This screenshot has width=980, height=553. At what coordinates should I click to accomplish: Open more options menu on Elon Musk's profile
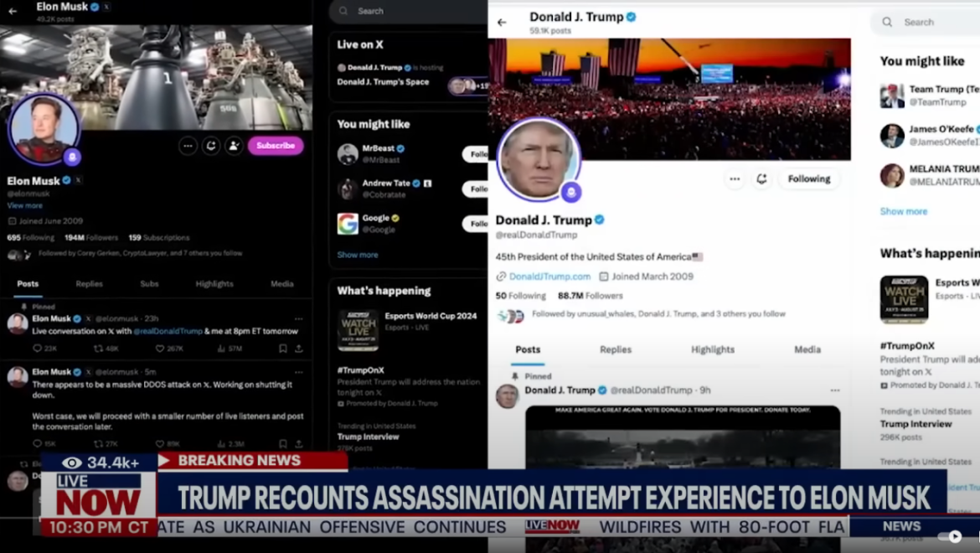click(x=188, y=146)
